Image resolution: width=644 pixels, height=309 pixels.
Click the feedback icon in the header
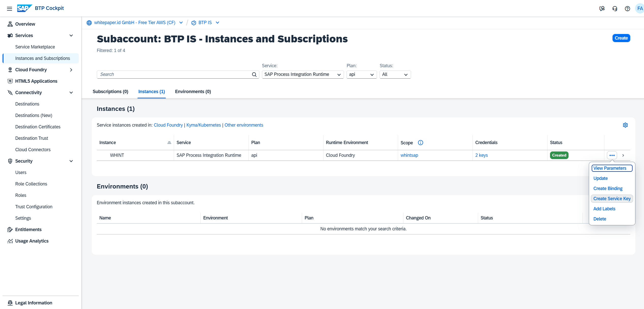602,9
